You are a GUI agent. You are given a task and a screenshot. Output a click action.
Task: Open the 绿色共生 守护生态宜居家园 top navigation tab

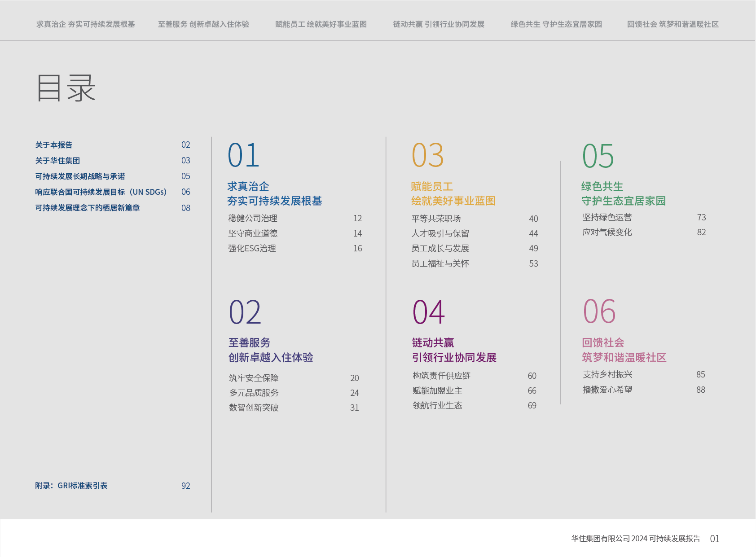556,24
